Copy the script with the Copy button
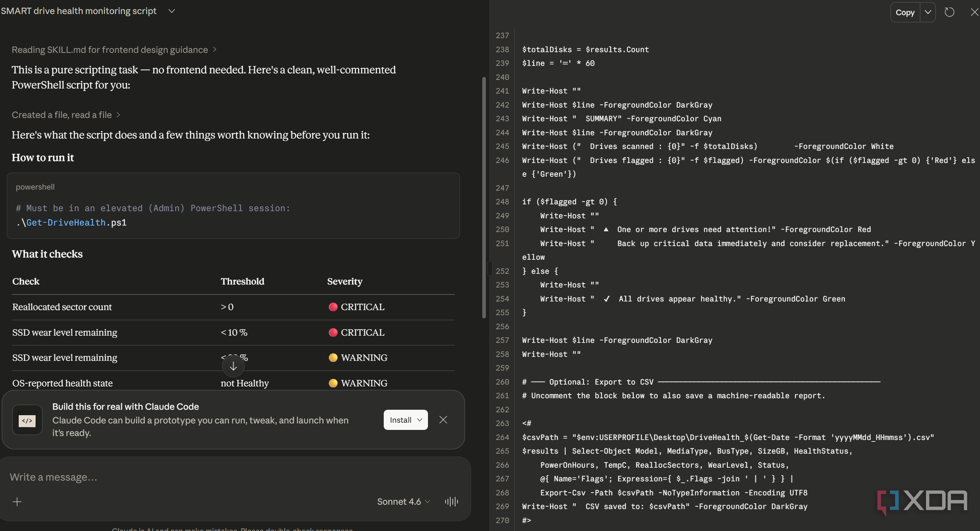 click(905, 12)
